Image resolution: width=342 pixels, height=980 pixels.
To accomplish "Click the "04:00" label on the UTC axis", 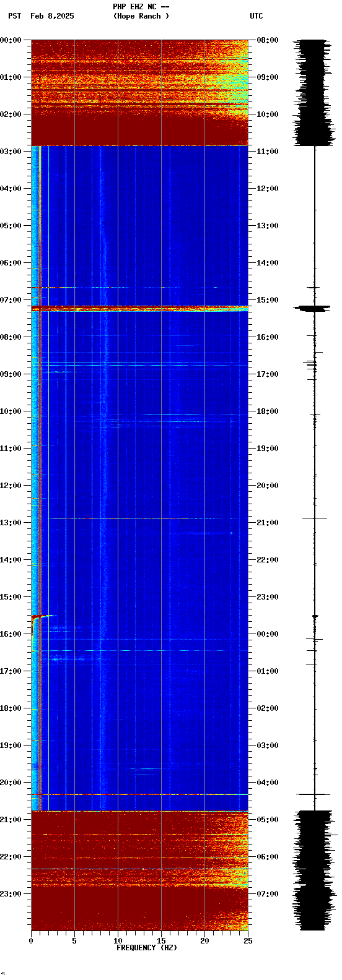I will coord(268,783).
